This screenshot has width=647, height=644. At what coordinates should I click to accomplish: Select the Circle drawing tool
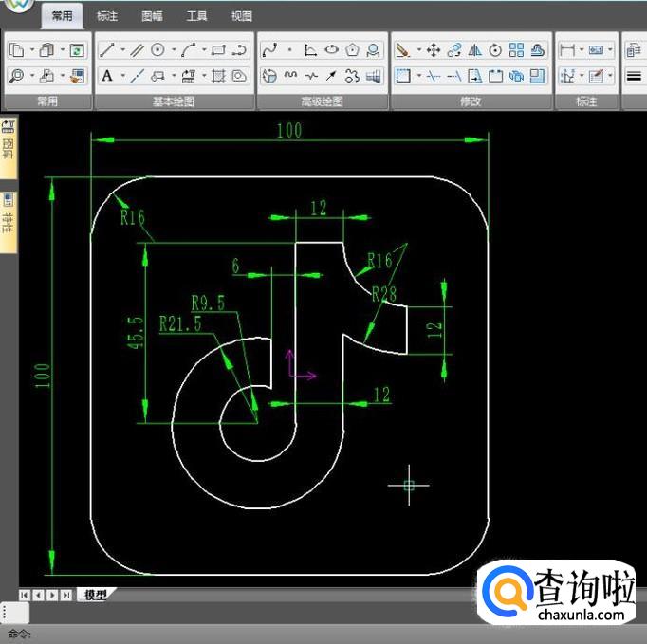(x=157, y=50)
